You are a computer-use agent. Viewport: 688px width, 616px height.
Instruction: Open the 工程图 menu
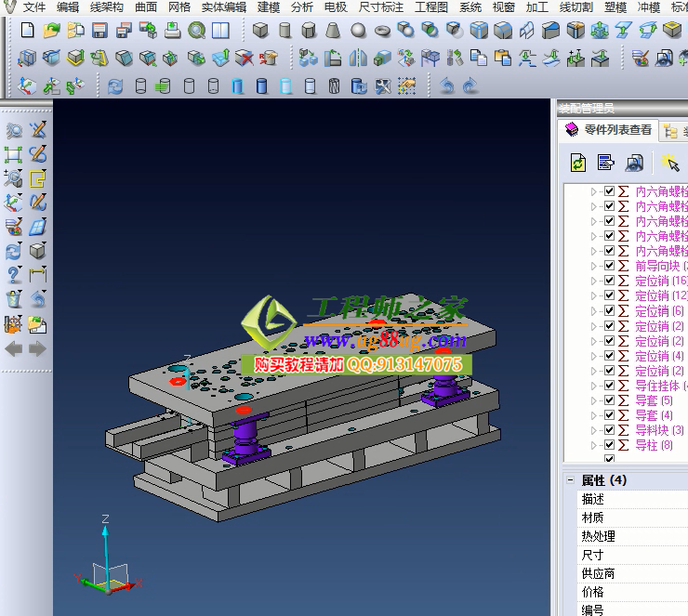[x=430, y=7]
